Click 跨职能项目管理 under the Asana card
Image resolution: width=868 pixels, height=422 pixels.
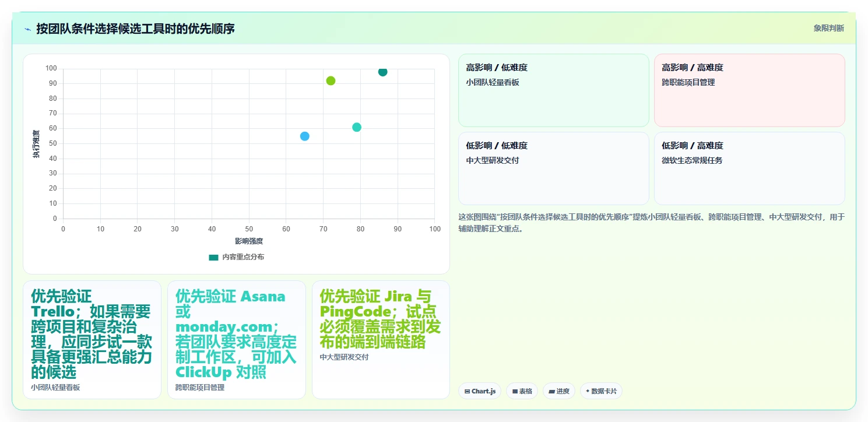click(200, 387)
